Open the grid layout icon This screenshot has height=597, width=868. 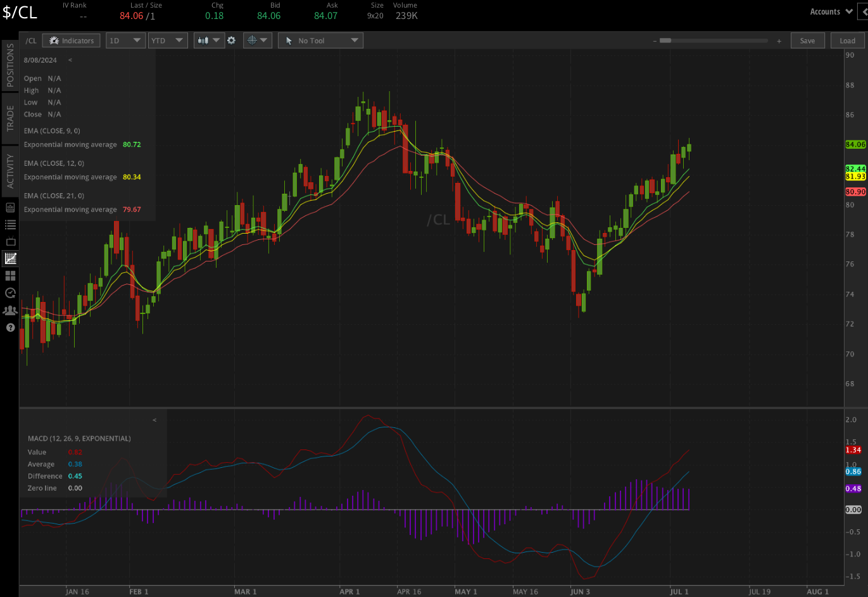click(x=9, y=275)
